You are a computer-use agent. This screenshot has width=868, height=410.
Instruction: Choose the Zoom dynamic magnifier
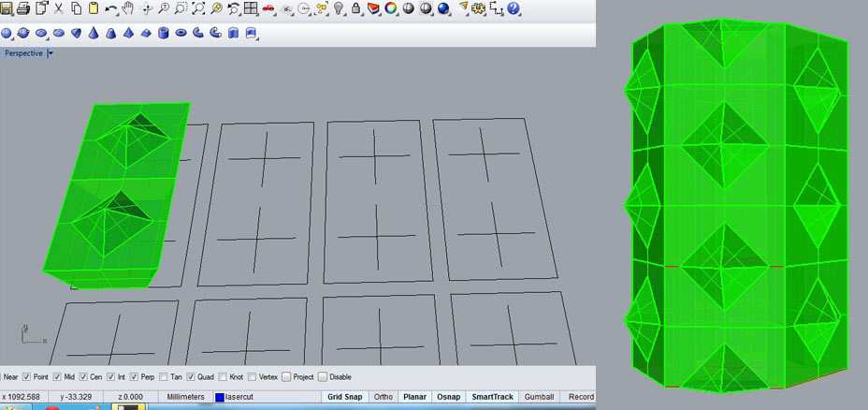pos(164,8)
